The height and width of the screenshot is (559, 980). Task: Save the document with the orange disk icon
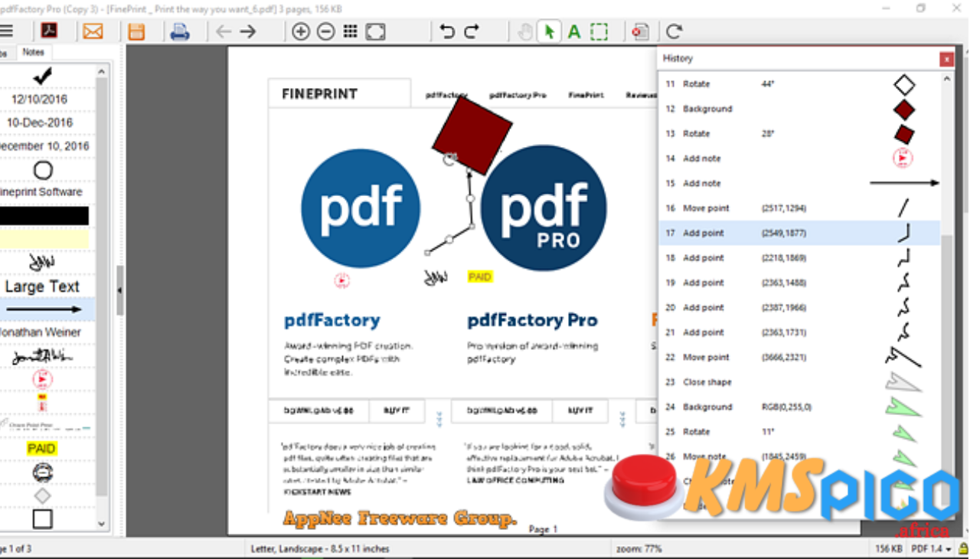coord(136,31)
